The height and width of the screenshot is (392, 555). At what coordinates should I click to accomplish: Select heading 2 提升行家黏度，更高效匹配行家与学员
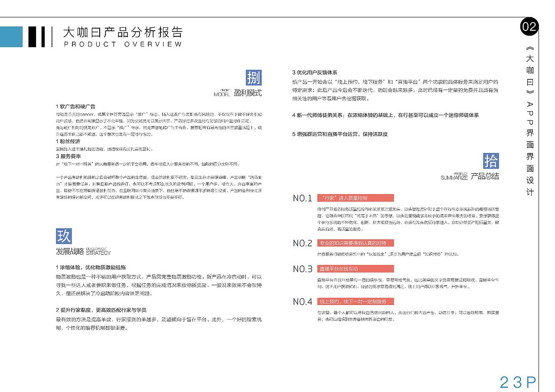[x=101, y=310]
